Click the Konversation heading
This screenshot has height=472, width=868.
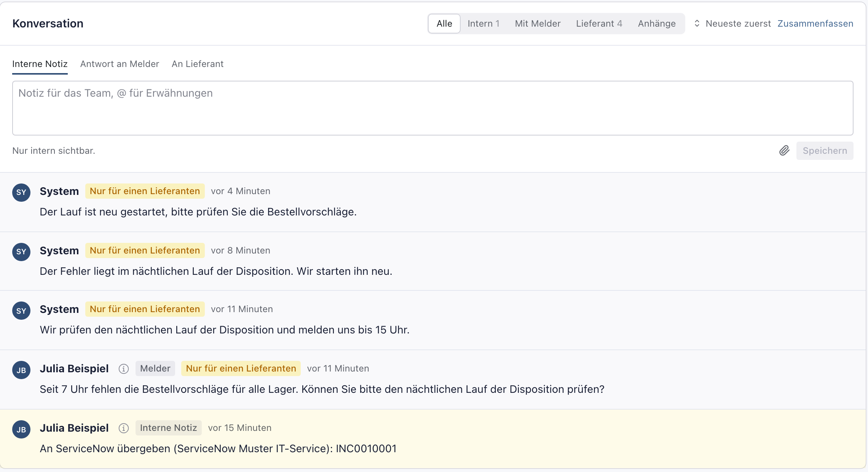click(x=48, y=24)
